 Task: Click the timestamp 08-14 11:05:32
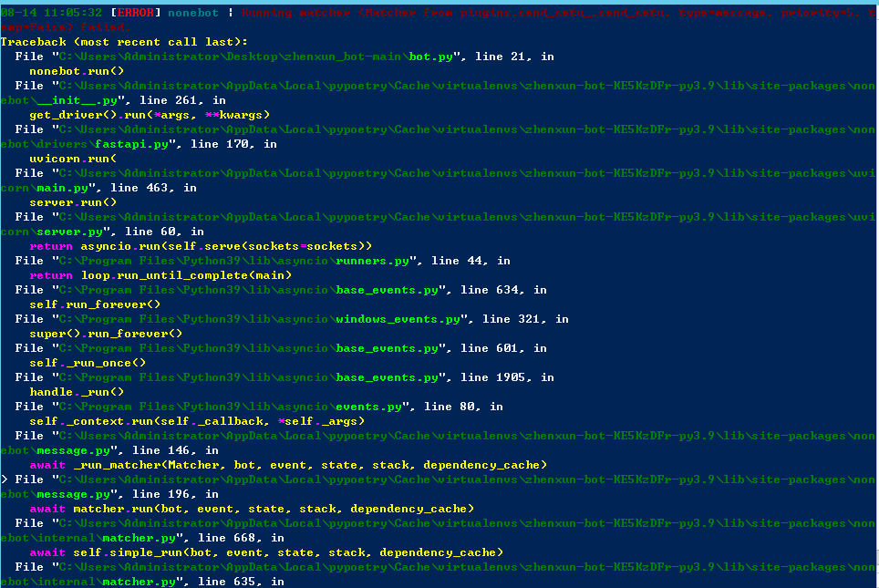(52, 13)
